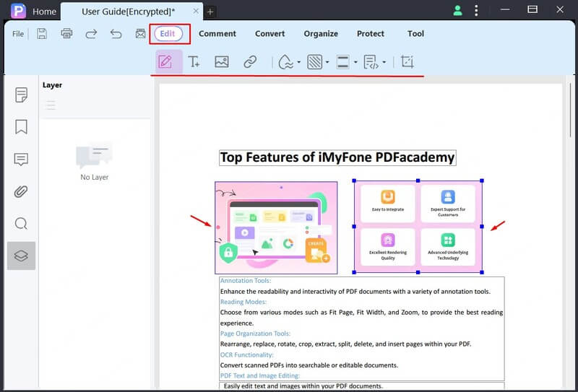
Task: Select the Add Text tool
Action: pyautogui.click(x=194, y=61)
